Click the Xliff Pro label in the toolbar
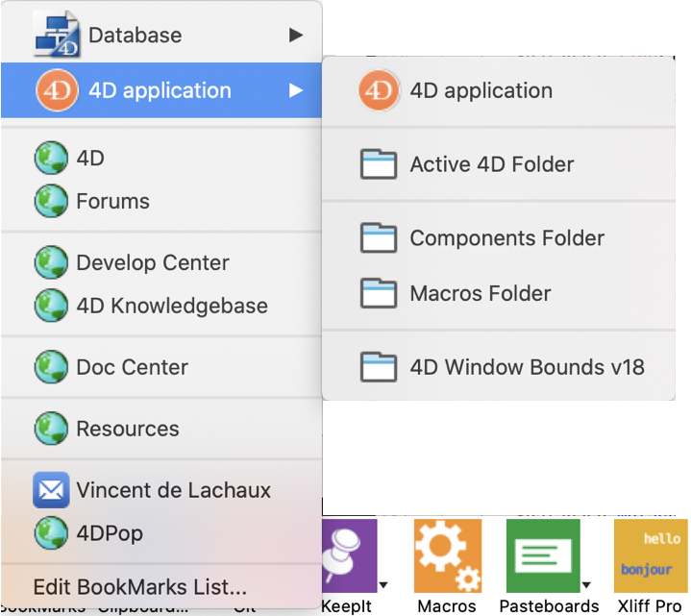 650,605
